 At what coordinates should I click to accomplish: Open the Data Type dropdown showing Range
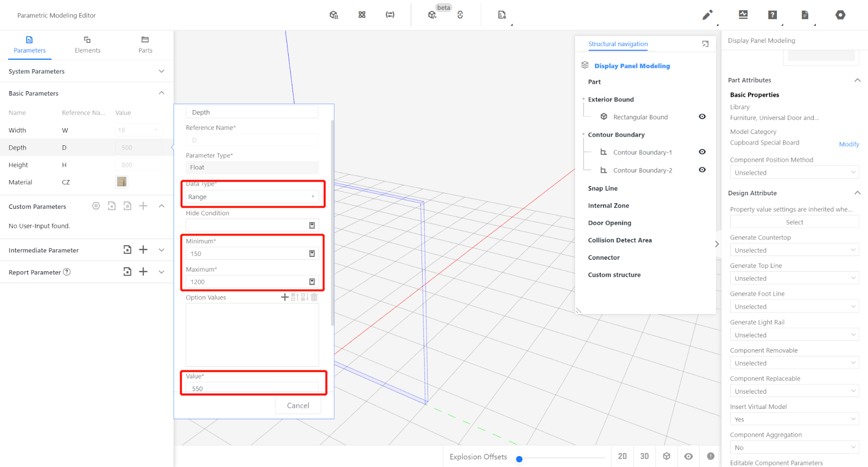(x=252, y=197)
